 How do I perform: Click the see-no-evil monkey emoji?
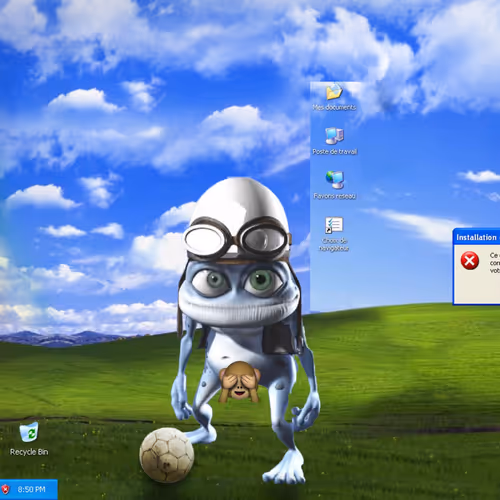239,381
